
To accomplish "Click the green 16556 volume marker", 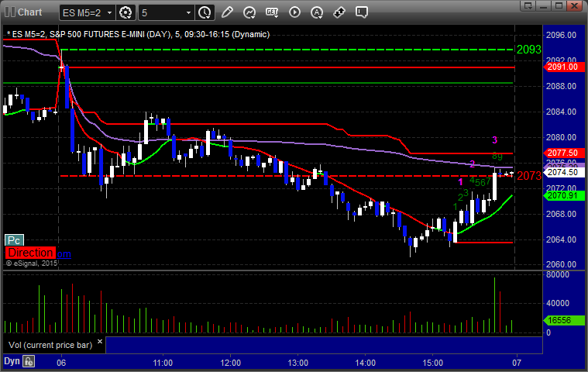I will [563, 320].
